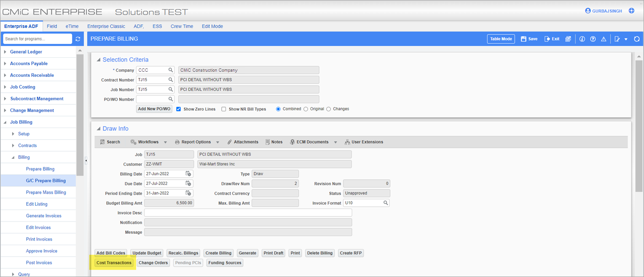Open Report Options dropdown arrow
The height and width of the screenshot is (277, 644).
point(218,142)
